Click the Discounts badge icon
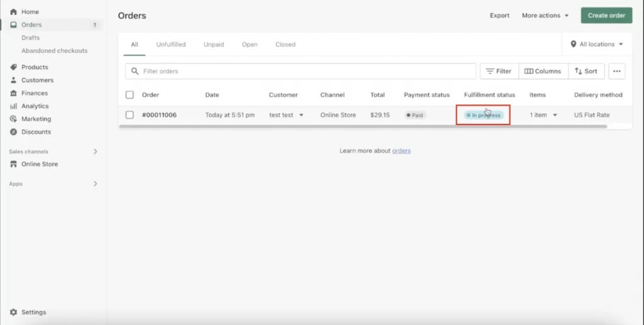Image resolution: width=644 pixels, height=325 pixels. click(13, 132)
